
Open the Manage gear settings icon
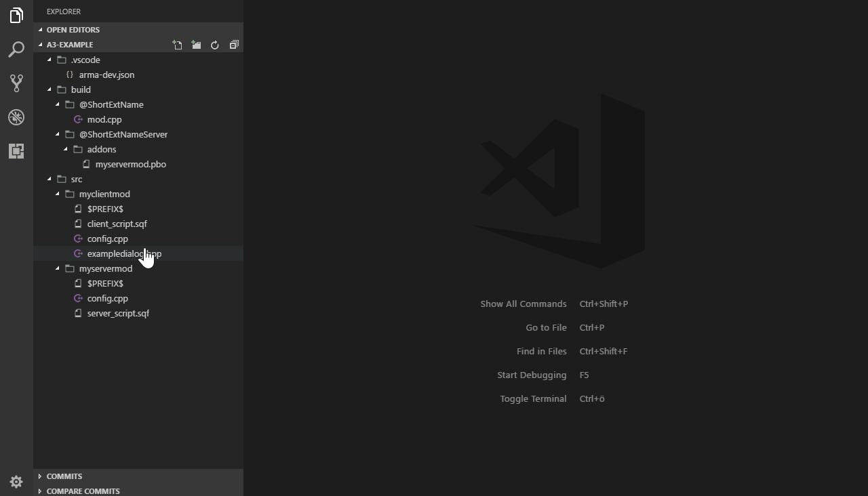[16, 482]
